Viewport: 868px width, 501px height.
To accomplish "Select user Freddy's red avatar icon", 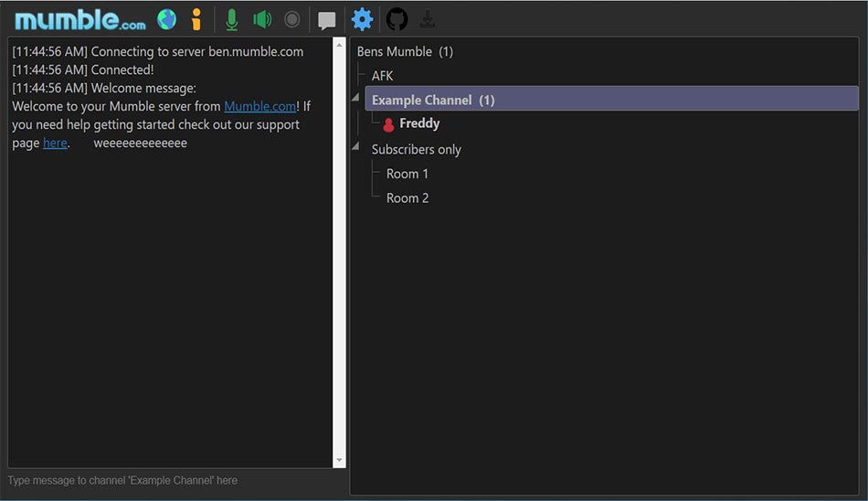I will [x=388, y=124].
